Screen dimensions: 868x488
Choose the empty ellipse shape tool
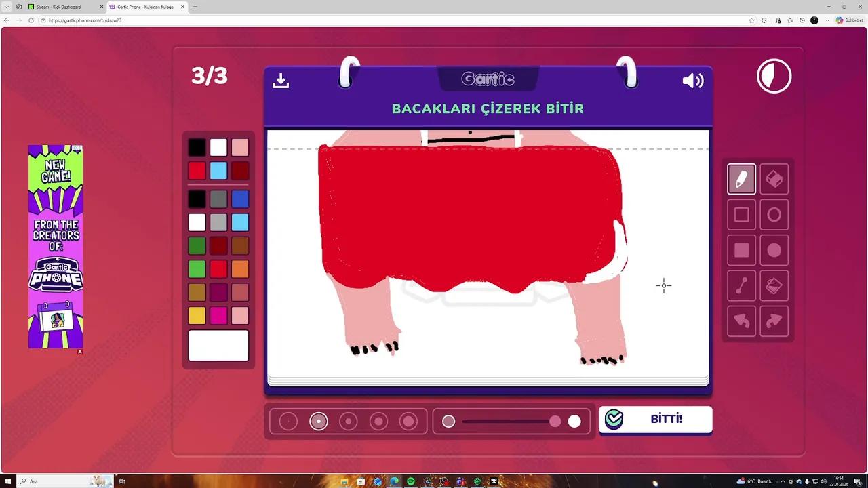[774, 215]
